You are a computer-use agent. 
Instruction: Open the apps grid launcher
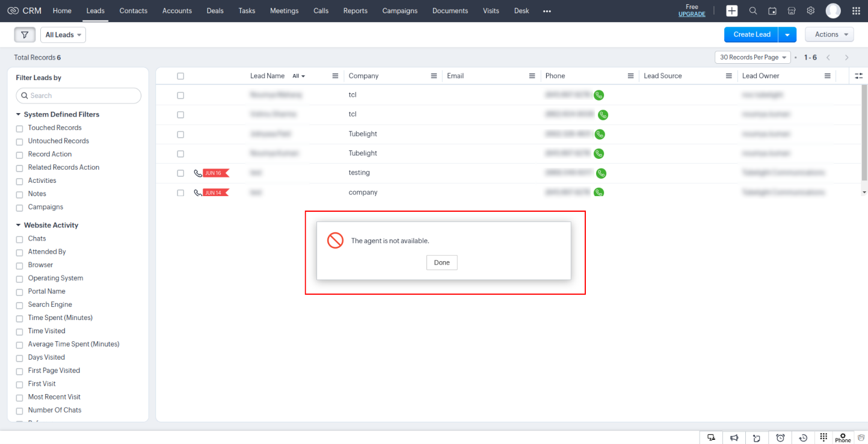[856, 11]
